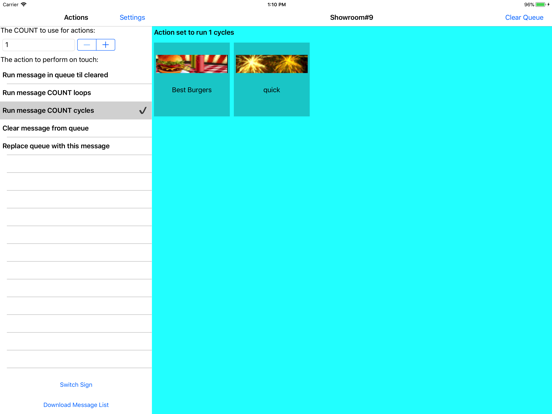Viewport: 552px width, 414px height.
Task: Tap the Switch Sign link
Action: 76,384
